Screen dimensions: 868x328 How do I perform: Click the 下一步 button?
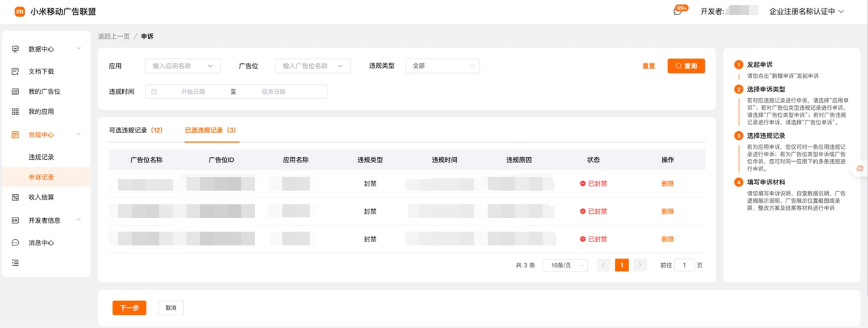coord(129,308)
